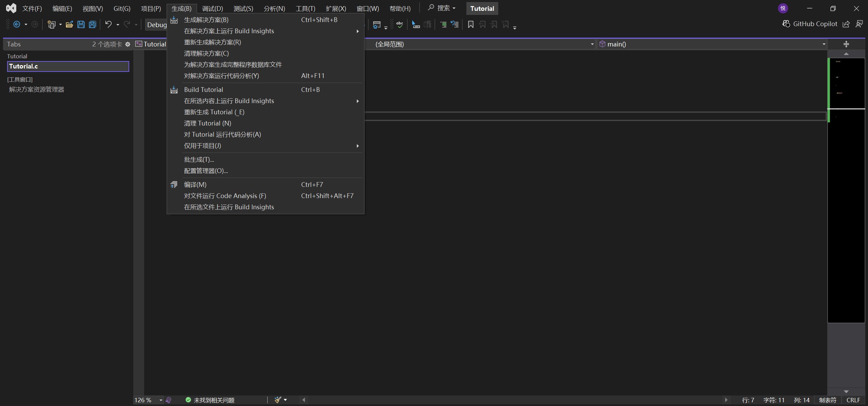Click the new project icon
This screenshot has width=868, height=406.
click(52, 24)
